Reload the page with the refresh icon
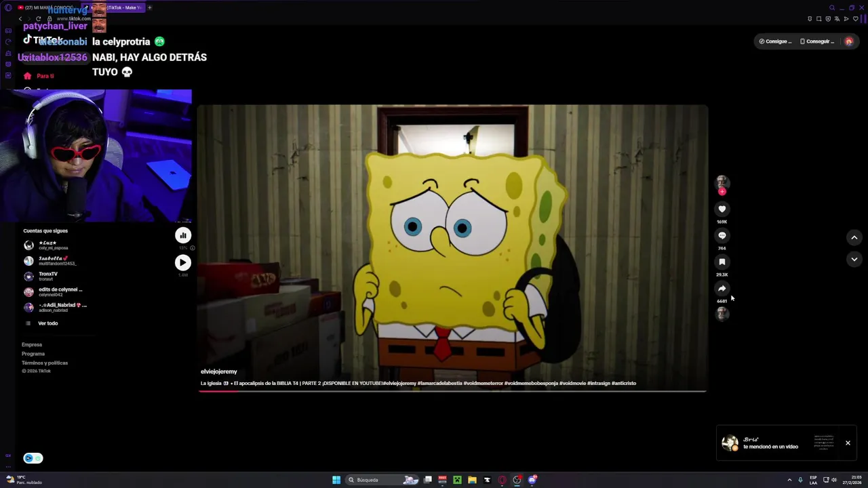This screenshot has height=488, width=868. click(38, 19)
